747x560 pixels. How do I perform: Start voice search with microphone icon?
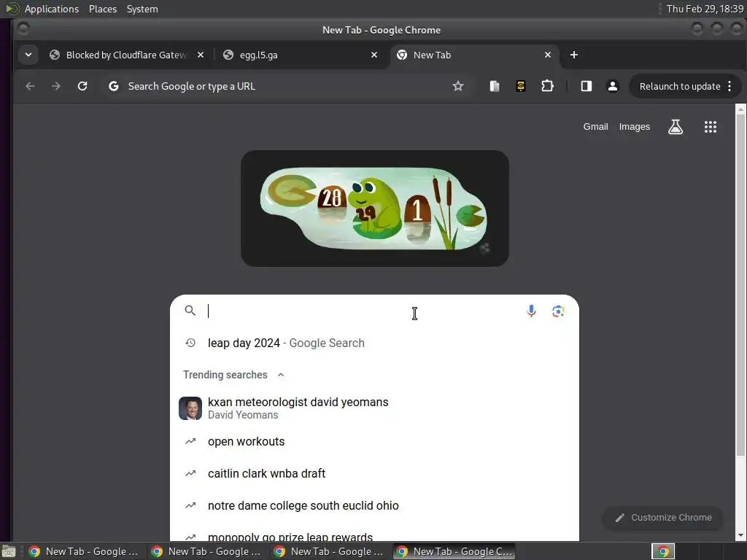531,311
